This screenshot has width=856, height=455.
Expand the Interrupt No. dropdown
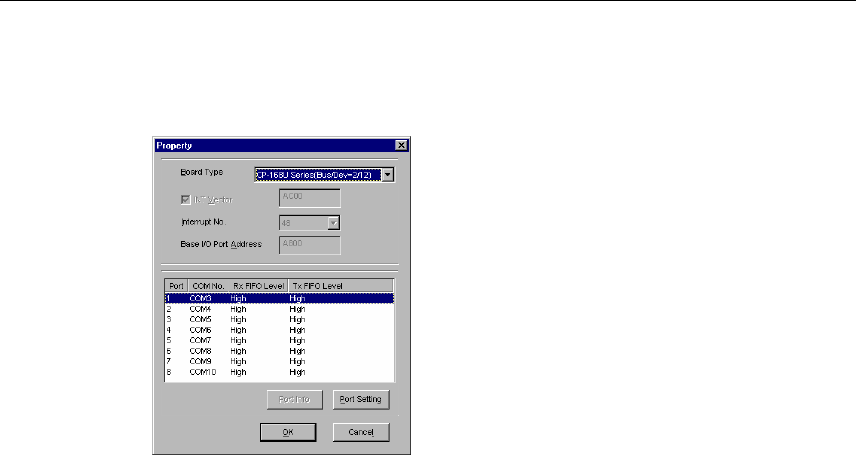pos(333,221)
